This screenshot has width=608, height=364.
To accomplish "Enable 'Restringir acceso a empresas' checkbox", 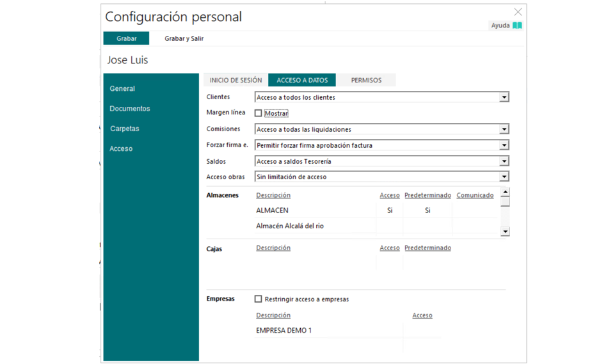I will (259, 299).
